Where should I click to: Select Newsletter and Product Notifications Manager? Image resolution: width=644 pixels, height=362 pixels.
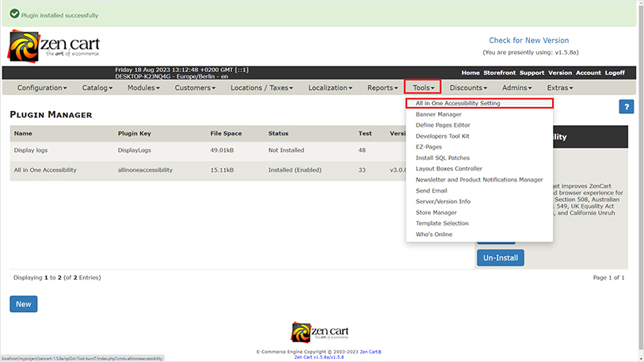coord(479,180)
